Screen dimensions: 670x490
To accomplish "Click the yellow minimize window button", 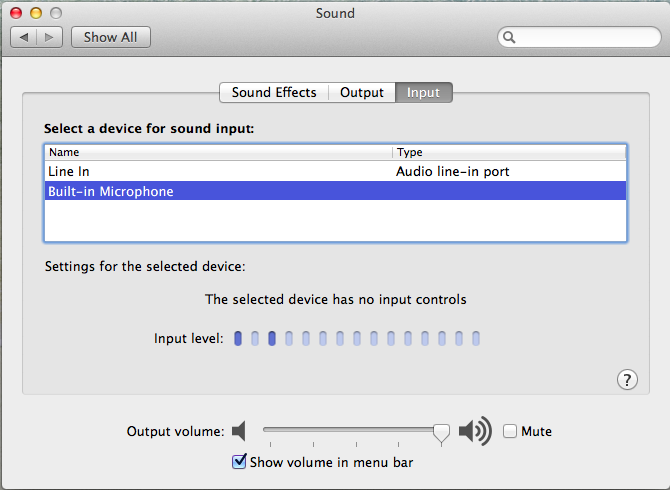I will coord(36,13).
